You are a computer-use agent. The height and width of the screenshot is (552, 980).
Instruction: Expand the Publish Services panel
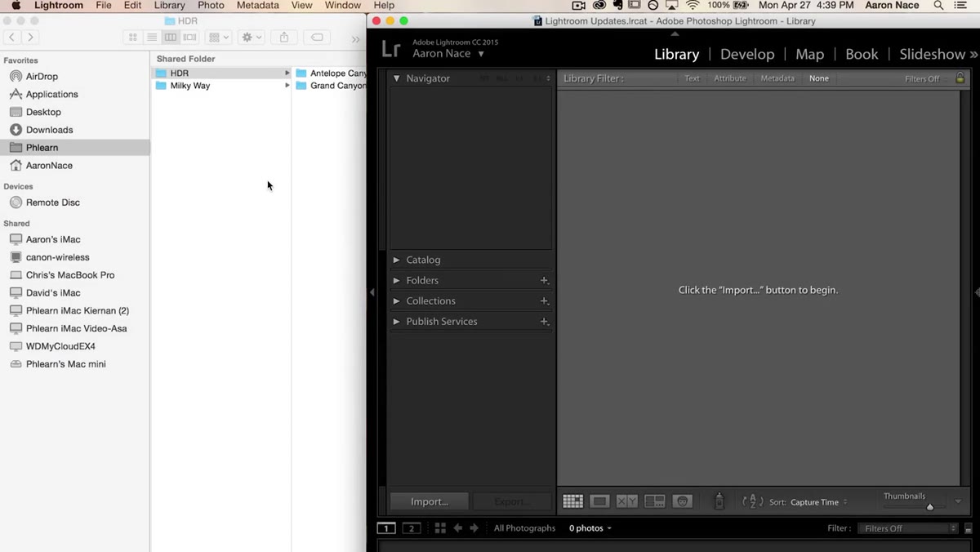(x=396, y=321)
